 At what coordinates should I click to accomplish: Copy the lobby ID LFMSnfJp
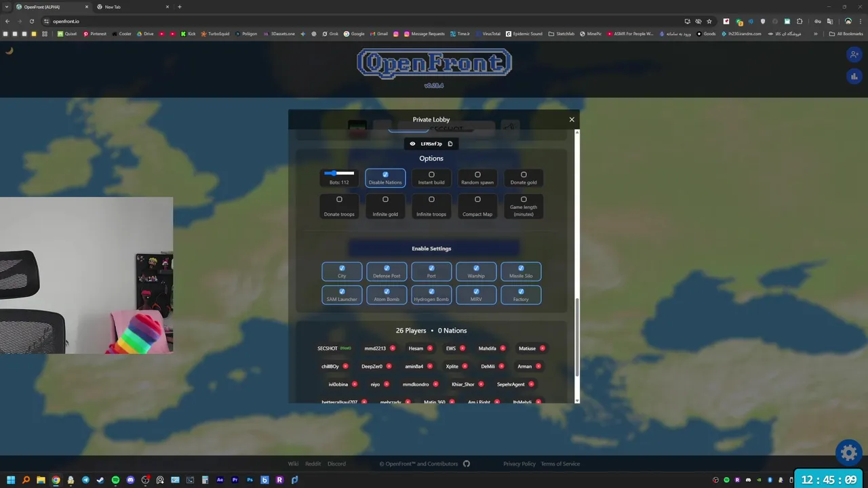450,144
